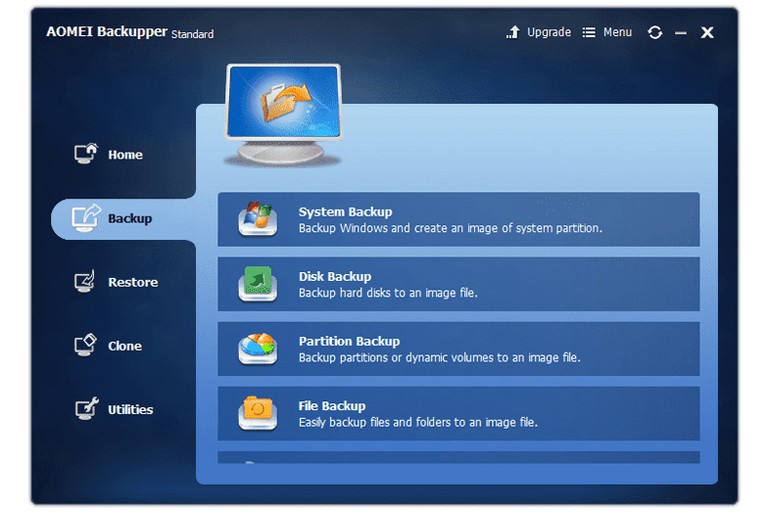Viewport: 770px width, 513px height.
Task: Close the AOMEI Backupper window
Action: pyautogui.click(x=707, y=32)
